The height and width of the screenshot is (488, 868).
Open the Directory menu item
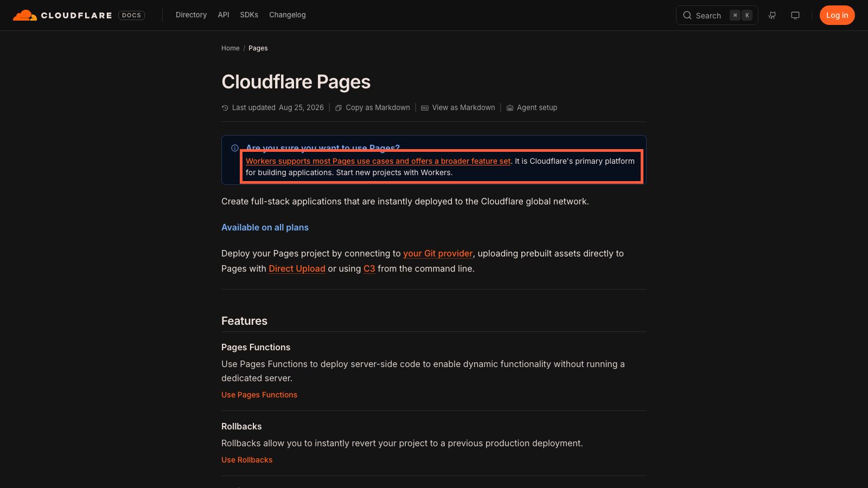[191, 15]
